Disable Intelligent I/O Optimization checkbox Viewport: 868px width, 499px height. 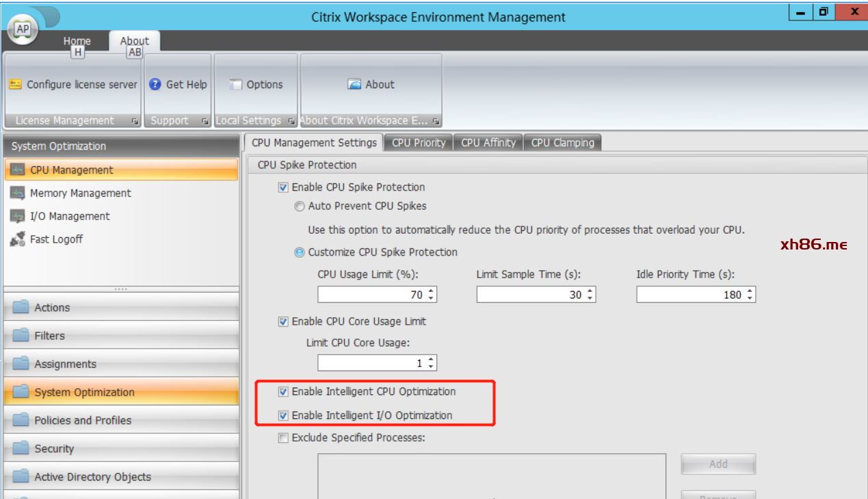tap(283, 416)
